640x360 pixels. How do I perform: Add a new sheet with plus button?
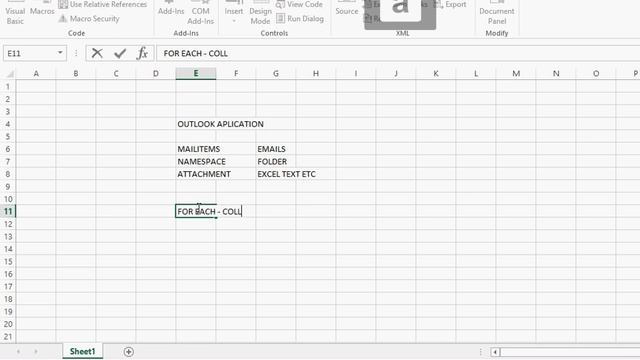[129, 351]
